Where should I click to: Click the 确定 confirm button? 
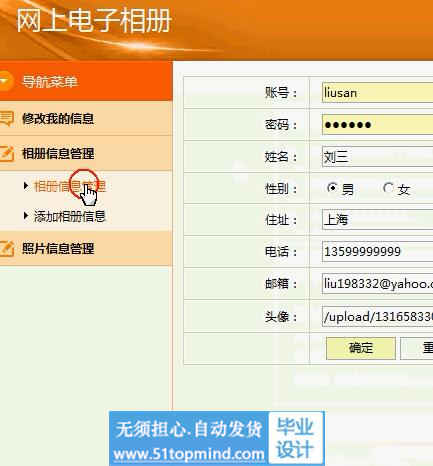pyautogui.click(x=361, y=348)
